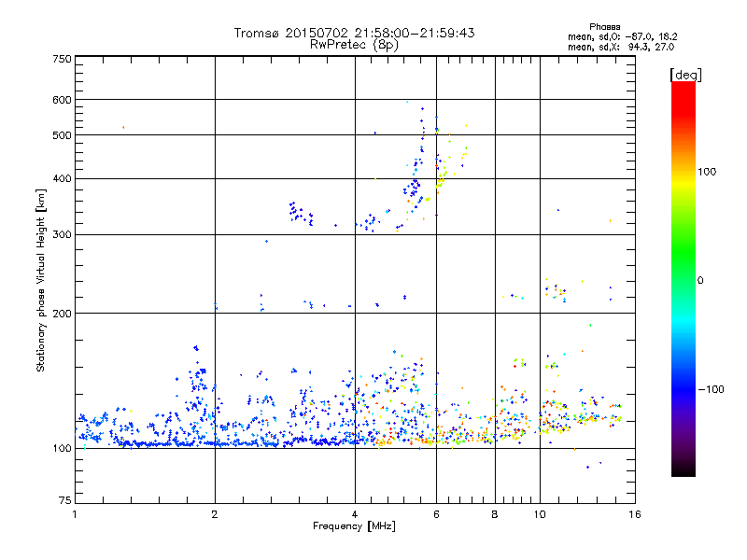747x560 pixels.
Task: Click the y-axis tick label '75'
Action: pyautogui.click(x=65, y=500)
